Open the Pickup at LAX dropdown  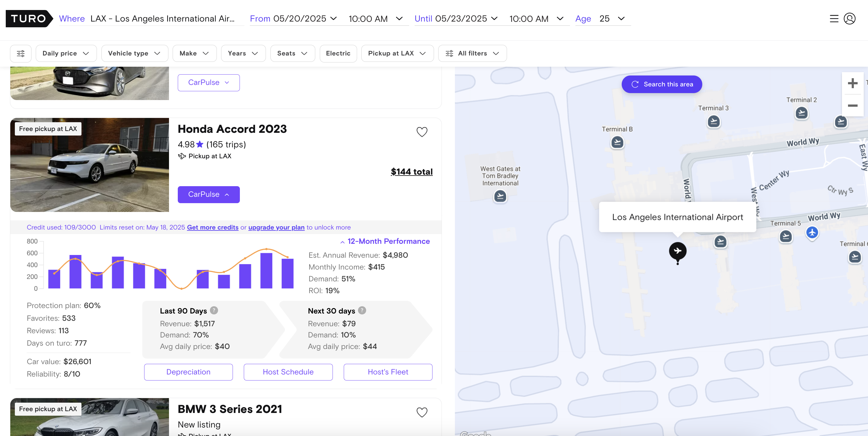(x=397, y=53)
